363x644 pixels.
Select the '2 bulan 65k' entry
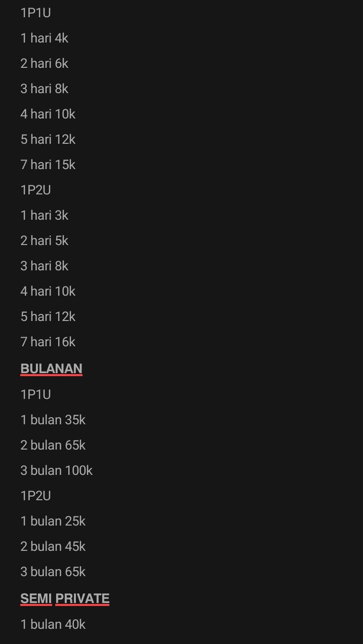53,445
